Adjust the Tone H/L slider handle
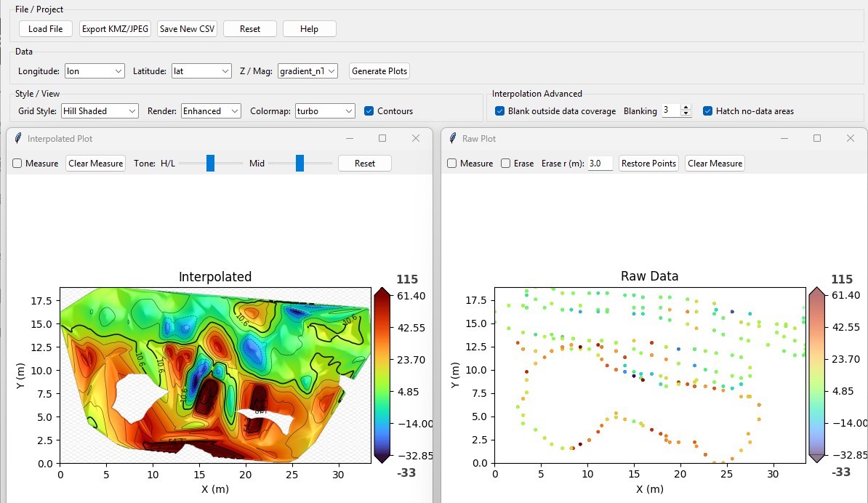 coord(210,164)
